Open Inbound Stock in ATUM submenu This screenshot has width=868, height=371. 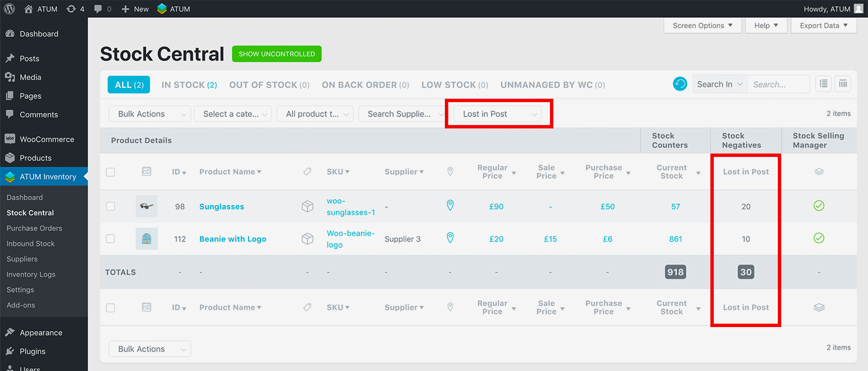point(31,244)
